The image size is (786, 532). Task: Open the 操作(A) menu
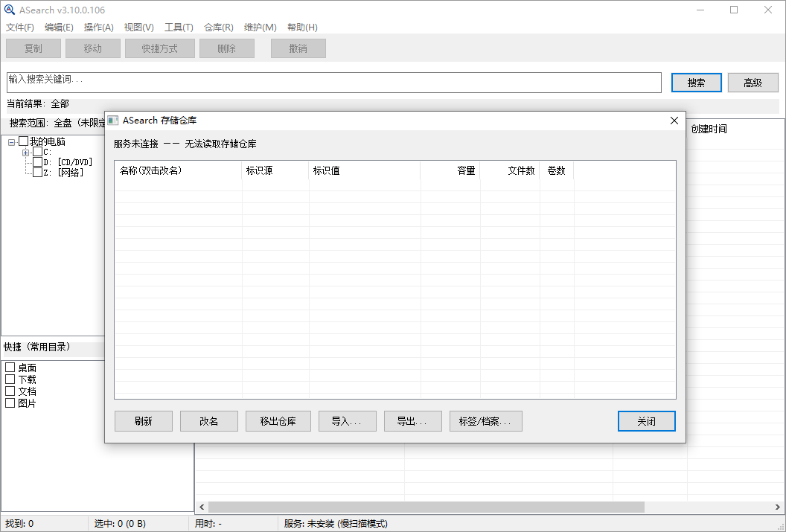coord(99,27)
